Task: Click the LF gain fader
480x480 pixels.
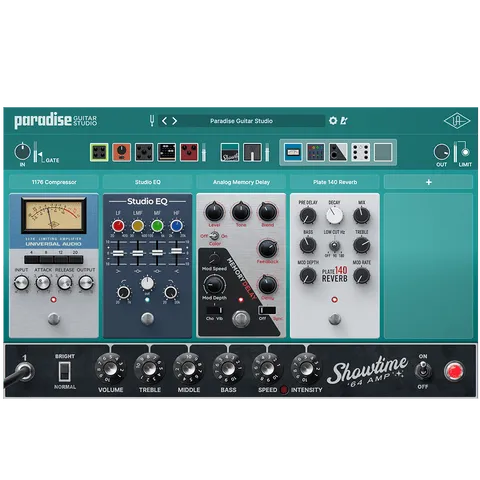Action: tap(118, 253)
